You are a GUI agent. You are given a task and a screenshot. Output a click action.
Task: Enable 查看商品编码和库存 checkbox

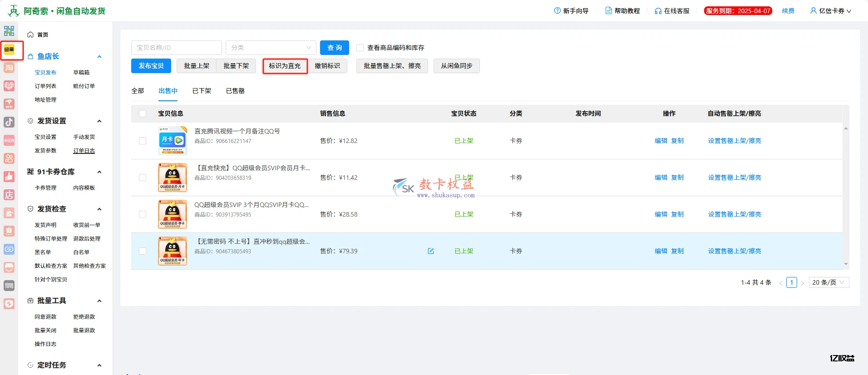click(x=360, y=48)
